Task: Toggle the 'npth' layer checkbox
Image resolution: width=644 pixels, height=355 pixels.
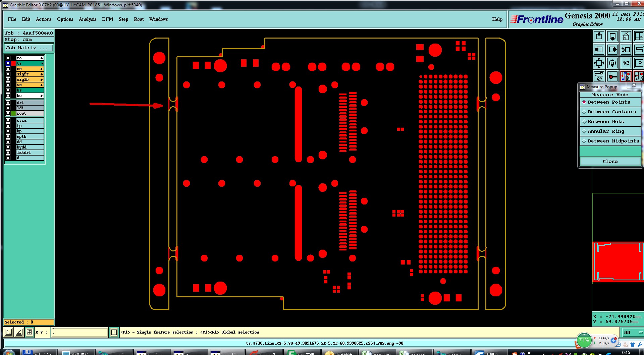Action: pos(8,136)
